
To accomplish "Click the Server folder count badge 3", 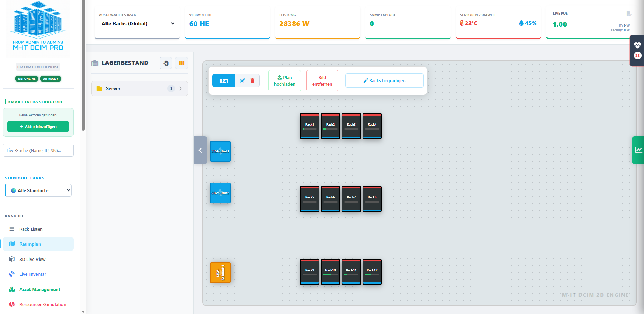I will [171, 88].
